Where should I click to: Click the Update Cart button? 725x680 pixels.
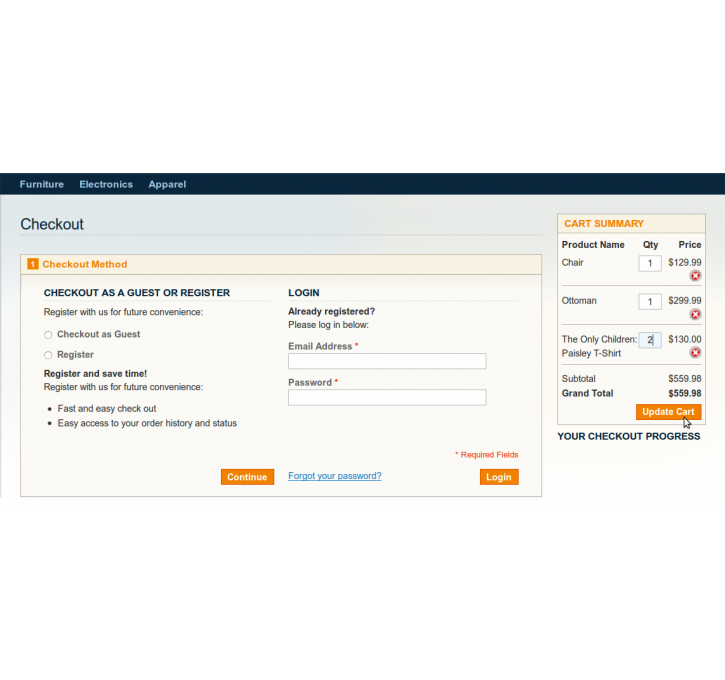(668, 411)
